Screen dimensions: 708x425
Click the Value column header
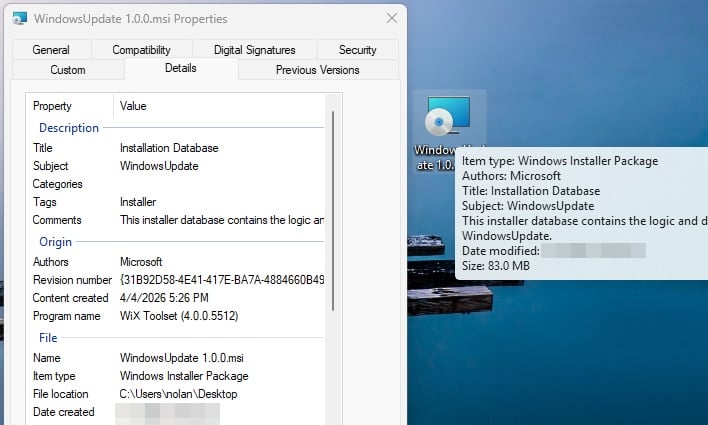(x=133, y=106)
